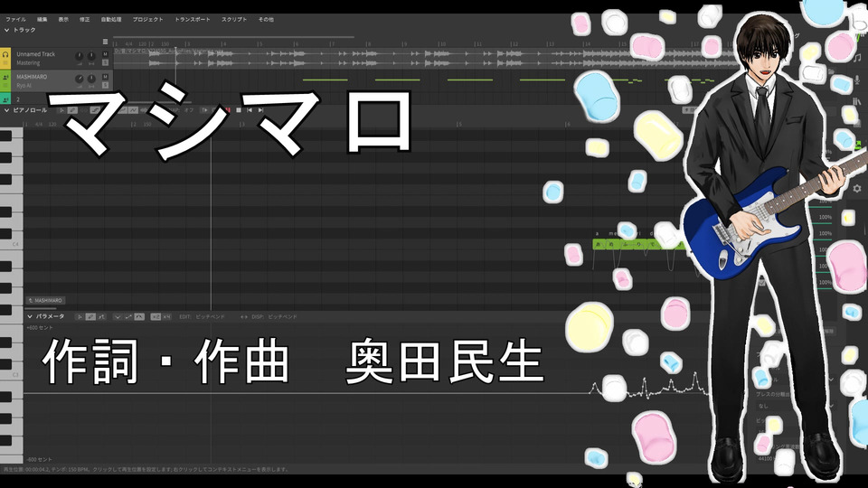Open the トランスポート menu
Image resolution: width=868 pixels, height=488 pixels.
coord(193,19)
